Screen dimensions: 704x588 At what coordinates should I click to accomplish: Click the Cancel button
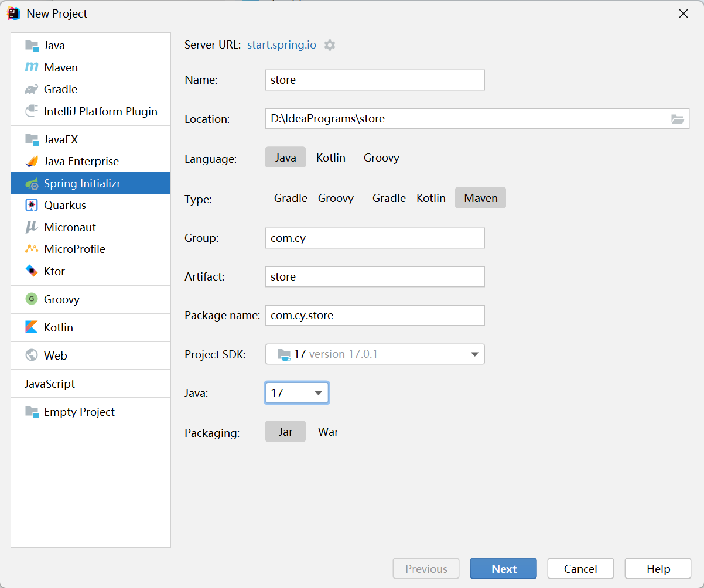point(580,569)
